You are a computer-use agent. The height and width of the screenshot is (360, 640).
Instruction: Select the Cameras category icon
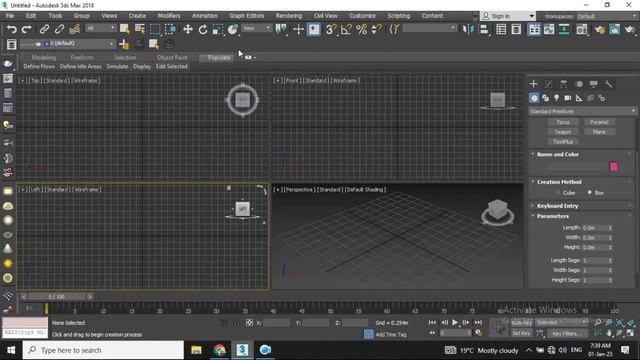tap(568, 98)
